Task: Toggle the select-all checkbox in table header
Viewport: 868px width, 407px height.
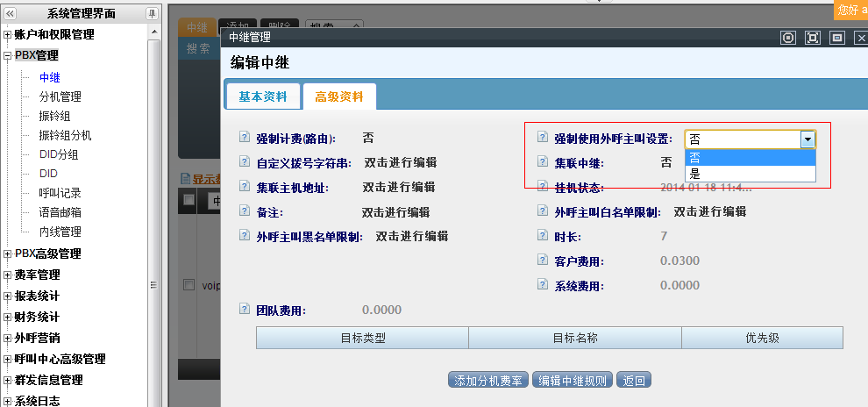Action: click(189, 200)
